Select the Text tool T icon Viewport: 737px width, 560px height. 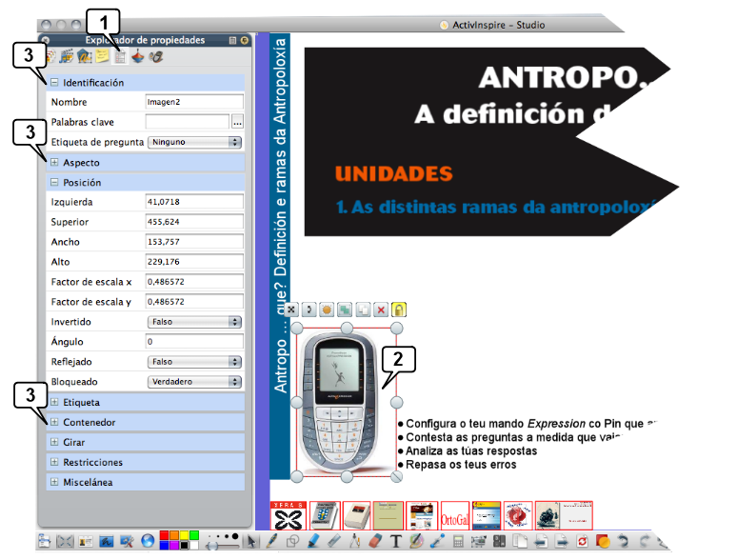click(396, 542)
